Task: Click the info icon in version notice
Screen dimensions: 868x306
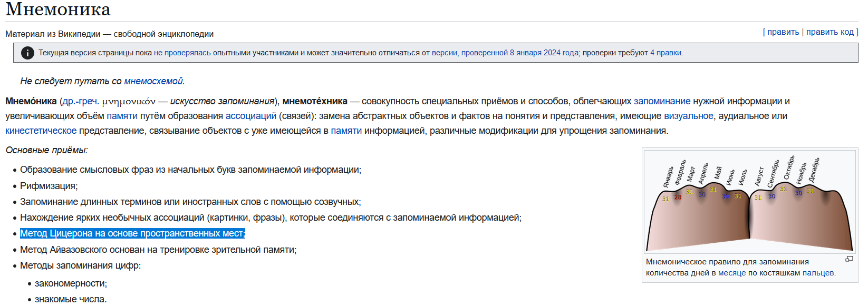Action: pos(27,53)
